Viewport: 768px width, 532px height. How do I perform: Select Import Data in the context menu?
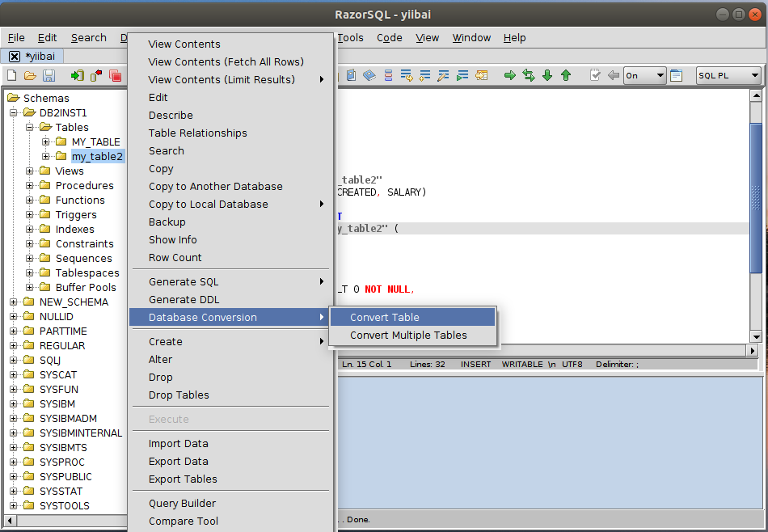[231, 443]
